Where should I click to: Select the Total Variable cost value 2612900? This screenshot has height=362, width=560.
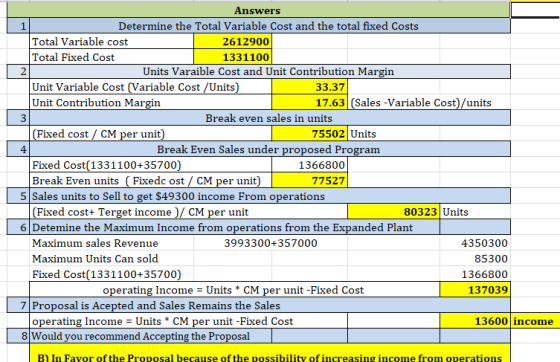click(x=232, y=41)
